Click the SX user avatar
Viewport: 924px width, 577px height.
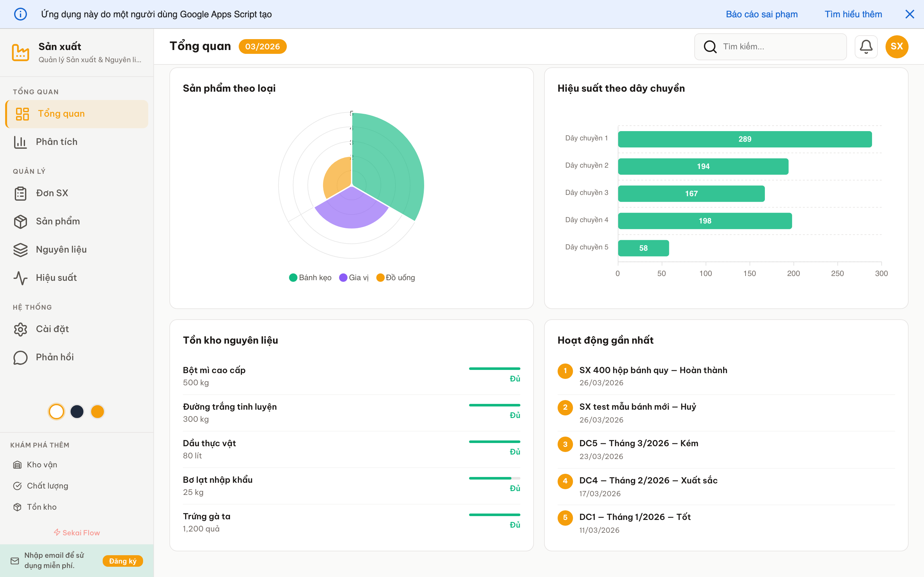coord(896,46)
